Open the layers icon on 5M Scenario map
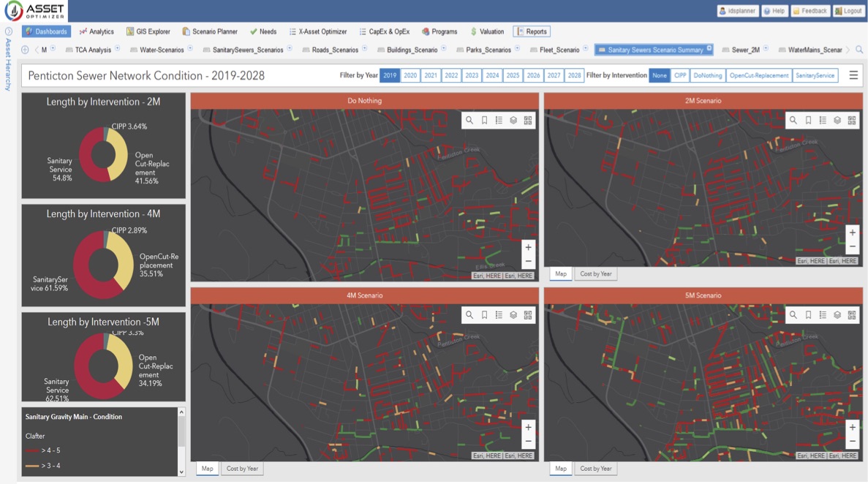This screenshot has width=868, height=484. [x=837, y=315]
